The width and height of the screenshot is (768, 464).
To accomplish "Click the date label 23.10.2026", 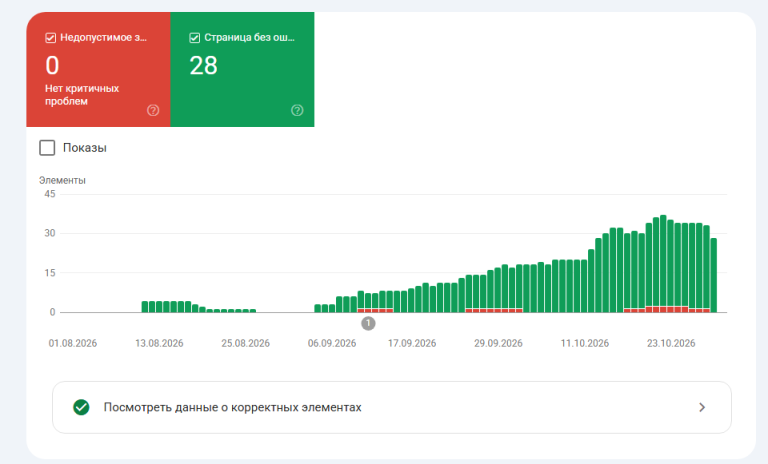I will [671, 343].
